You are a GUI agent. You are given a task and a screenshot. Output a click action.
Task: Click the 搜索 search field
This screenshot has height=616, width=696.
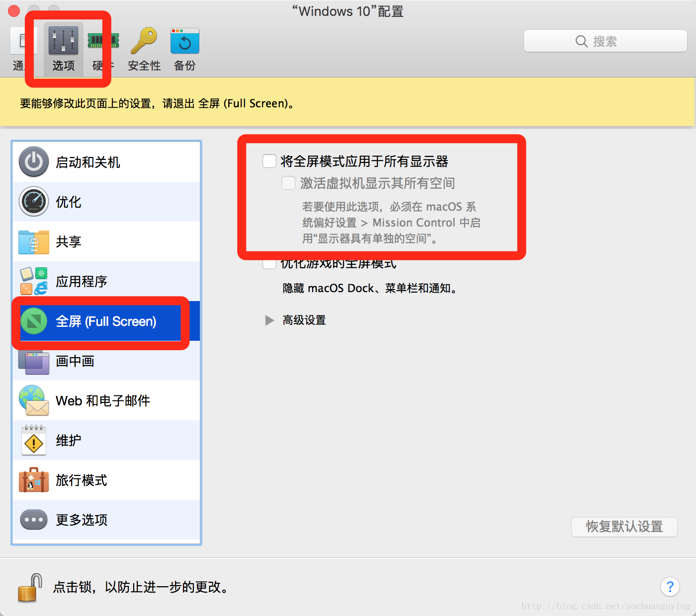coord(605,41)
